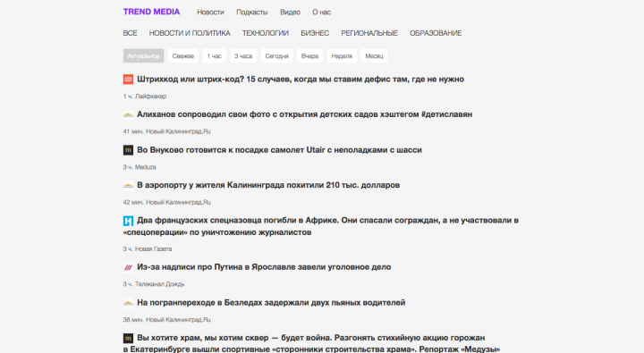Go to the Видео section

tap(290, 13)
